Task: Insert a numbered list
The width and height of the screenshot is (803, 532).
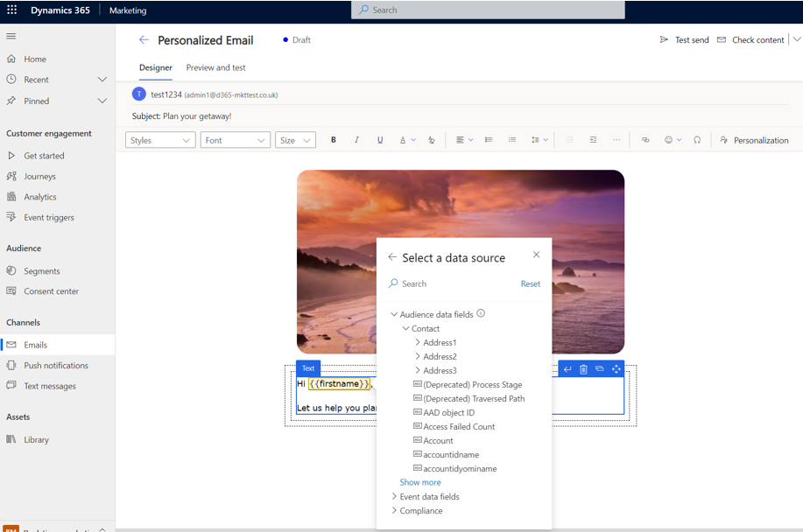Action: pos(512,140)
